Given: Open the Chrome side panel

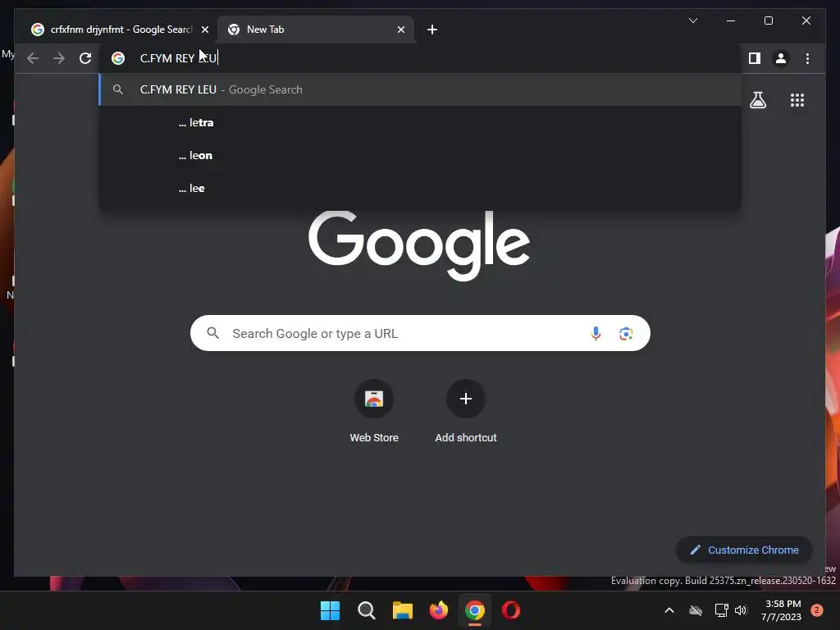Looking at the screenshot, I should [755, 58].
